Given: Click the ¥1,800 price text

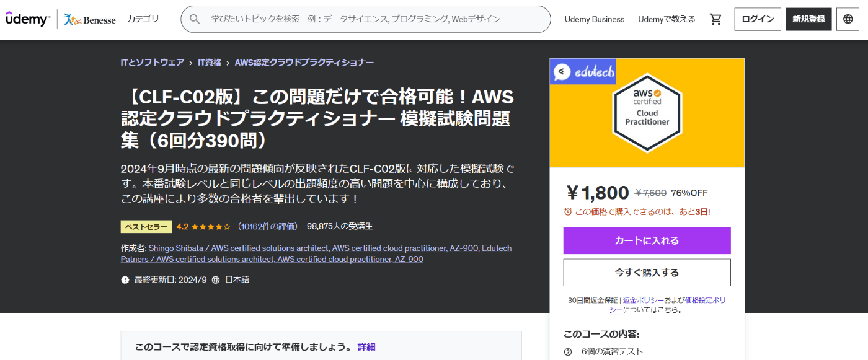Looking at the screenshot, I should [x=598, y=193].
